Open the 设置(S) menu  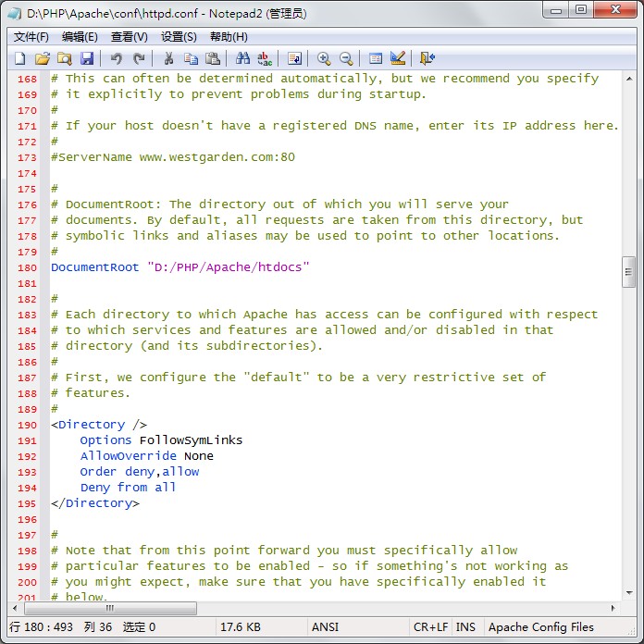(179, 37)
